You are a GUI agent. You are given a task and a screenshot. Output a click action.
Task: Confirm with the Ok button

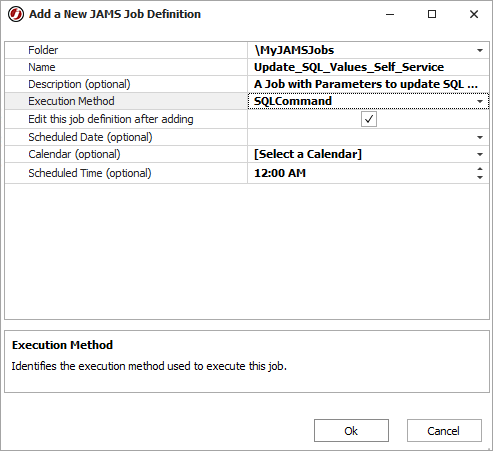pyautogui.click(x=351, y=431)
